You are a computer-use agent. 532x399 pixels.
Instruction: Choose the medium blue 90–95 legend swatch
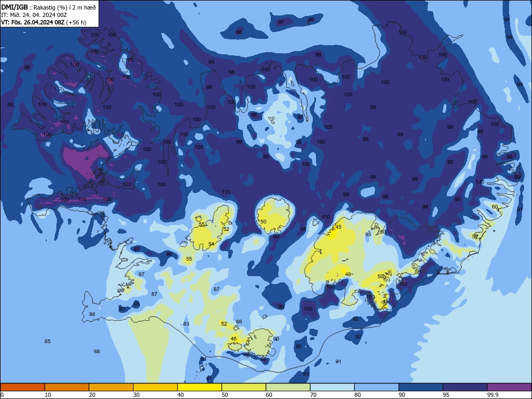pyautogui.click(x=421, y=387)
